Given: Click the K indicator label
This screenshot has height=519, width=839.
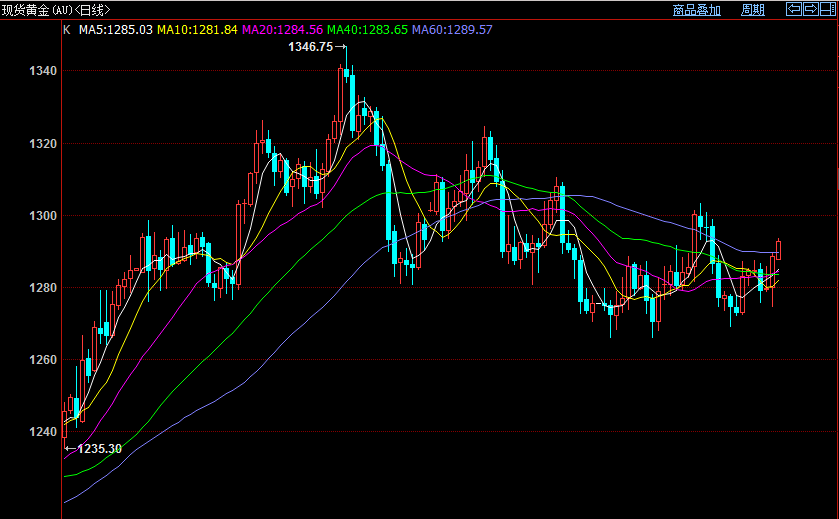Looking at the screenshot, I should pos(67,30).
